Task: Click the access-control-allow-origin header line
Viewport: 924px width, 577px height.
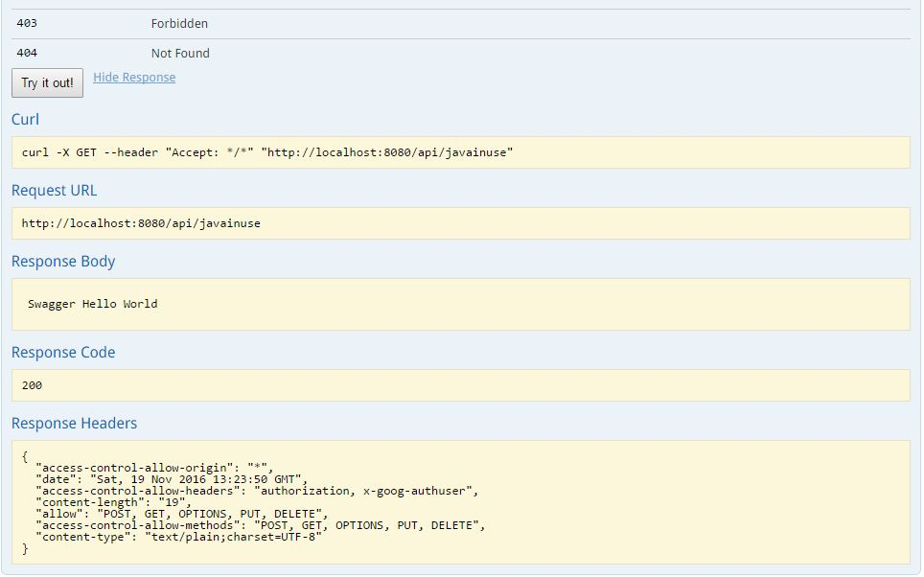Action: (153, 467)
